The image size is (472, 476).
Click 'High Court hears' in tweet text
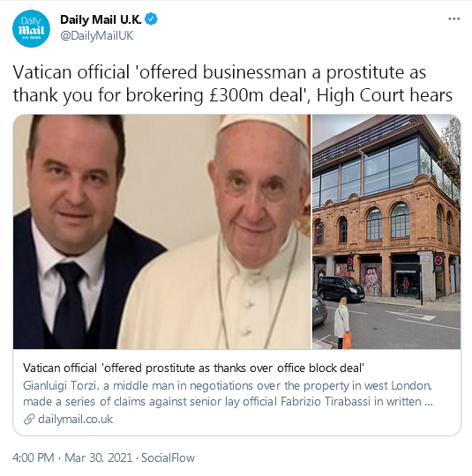click(x=385, y=95)
